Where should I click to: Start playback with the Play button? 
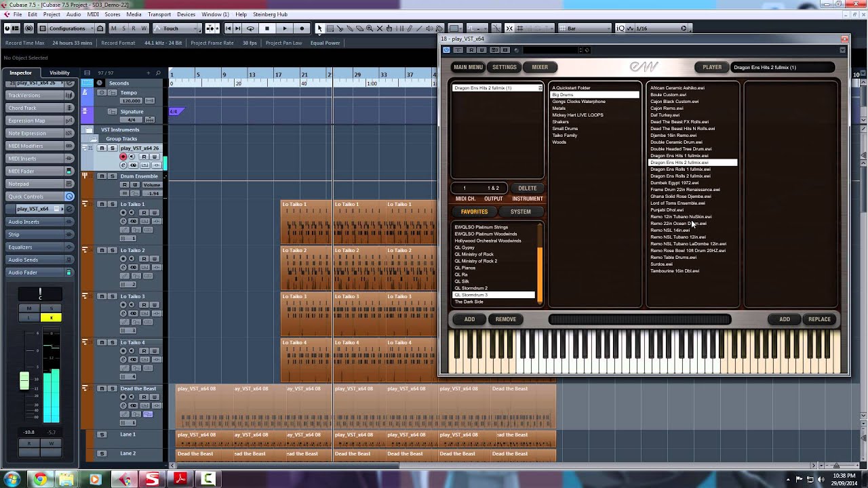coord(284,28)
